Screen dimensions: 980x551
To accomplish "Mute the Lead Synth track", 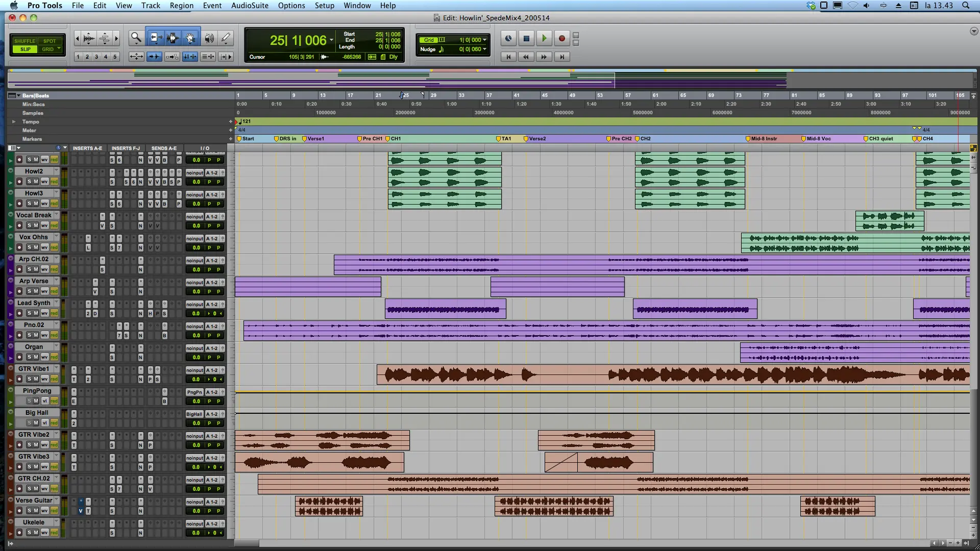I will [36, 313].
